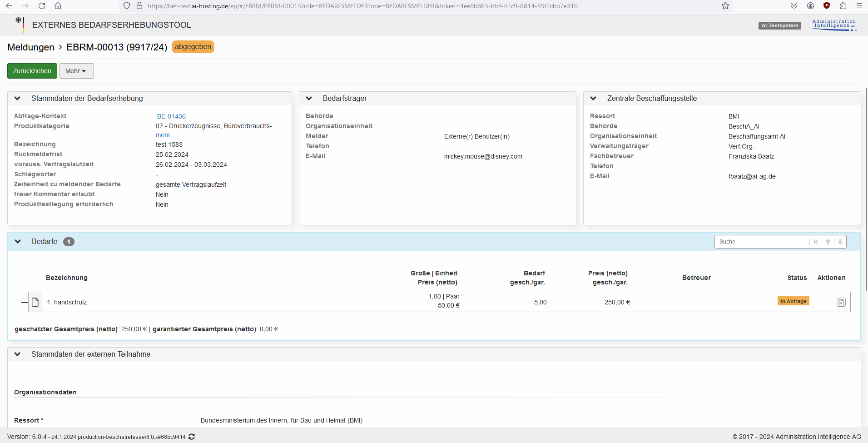The height and width of the screenshot is (443, 868).
Task: Bookmark page with star icon
Action: 725,6
